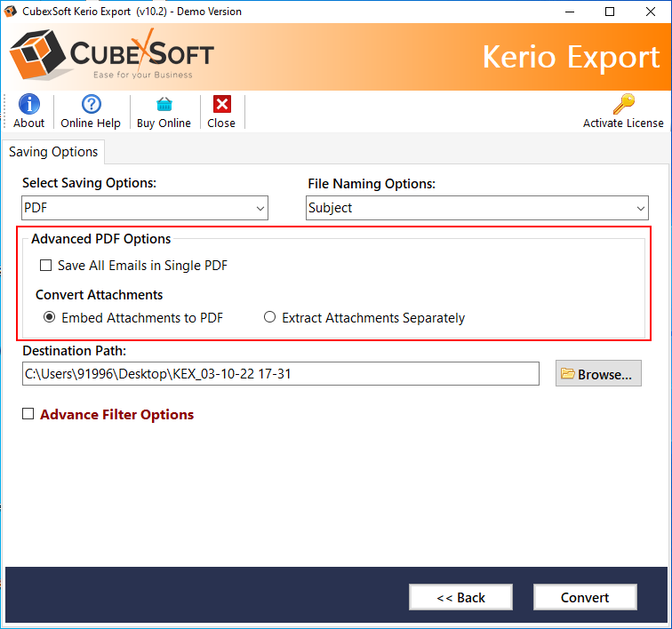Click the CubexSoft logo in banner
This screenshot has height=629, width=672.
click(x=111, y=55)
